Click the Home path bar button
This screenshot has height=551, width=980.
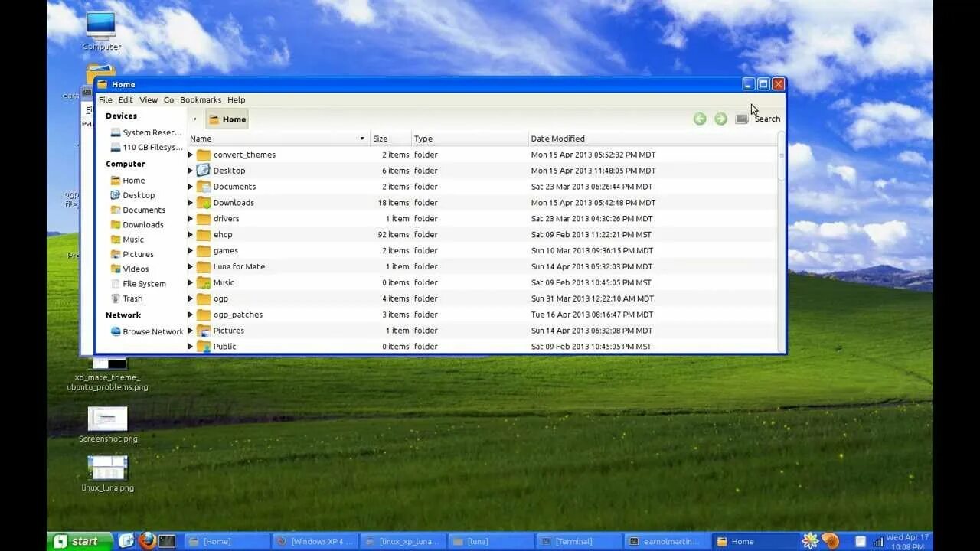point(227,119)
